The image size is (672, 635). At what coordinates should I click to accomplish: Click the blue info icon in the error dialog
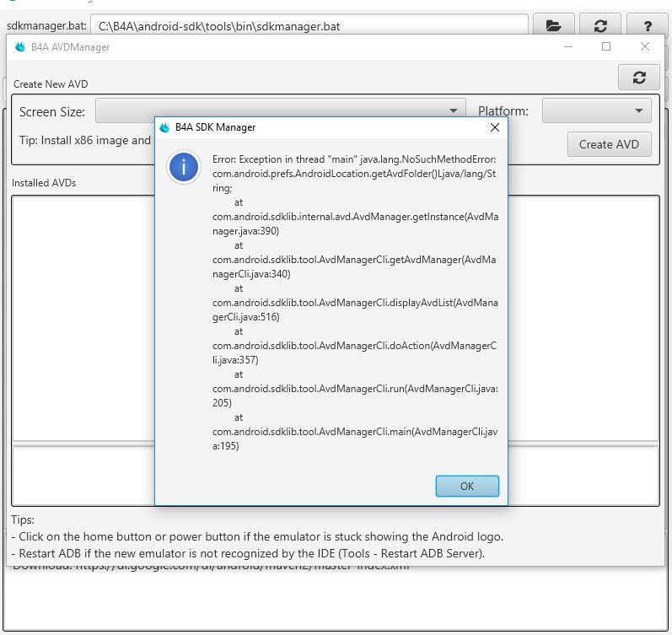[x=184, y=167]
